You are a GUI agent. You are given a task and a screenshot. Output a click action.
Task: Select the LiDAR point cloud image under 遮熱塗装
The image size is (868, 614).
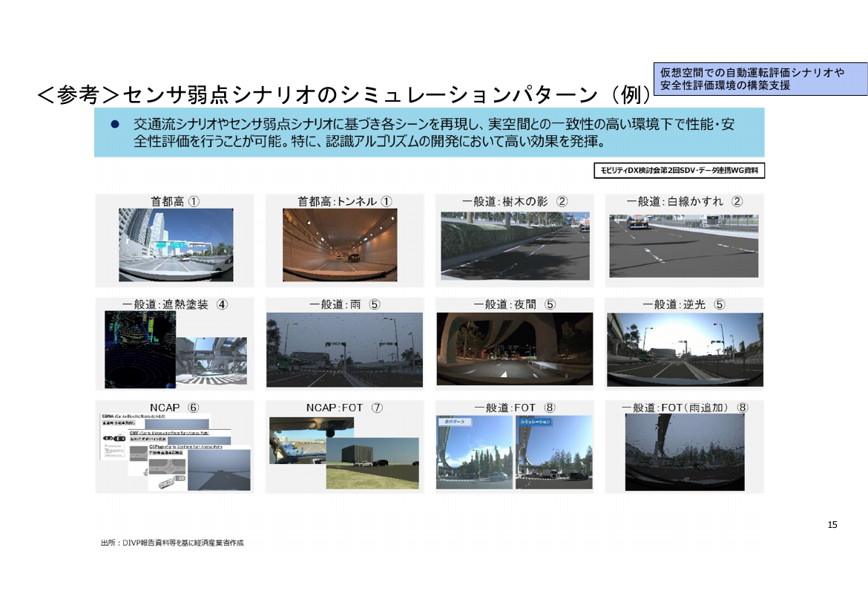pyautogui.click(x=140, y=349)
